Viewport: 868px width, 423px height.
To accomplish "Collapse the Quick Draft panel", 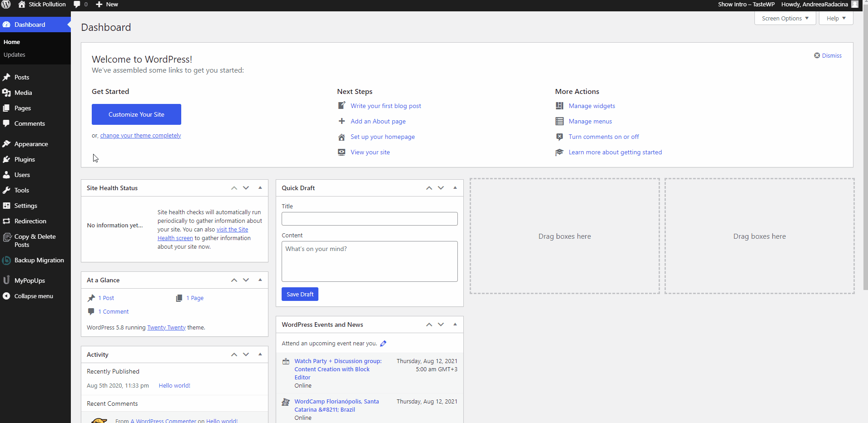I will click(x=455, y=187).
